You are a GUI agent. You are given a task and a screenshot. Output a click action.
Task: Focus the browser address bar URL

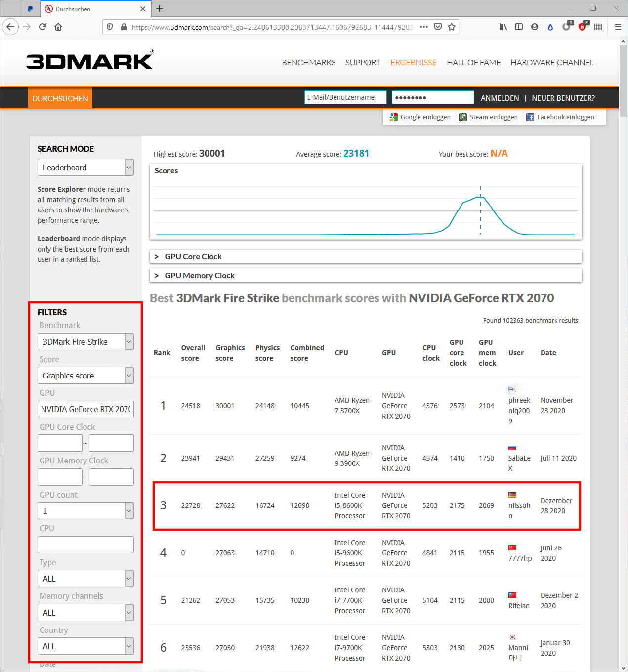[272, 27]
